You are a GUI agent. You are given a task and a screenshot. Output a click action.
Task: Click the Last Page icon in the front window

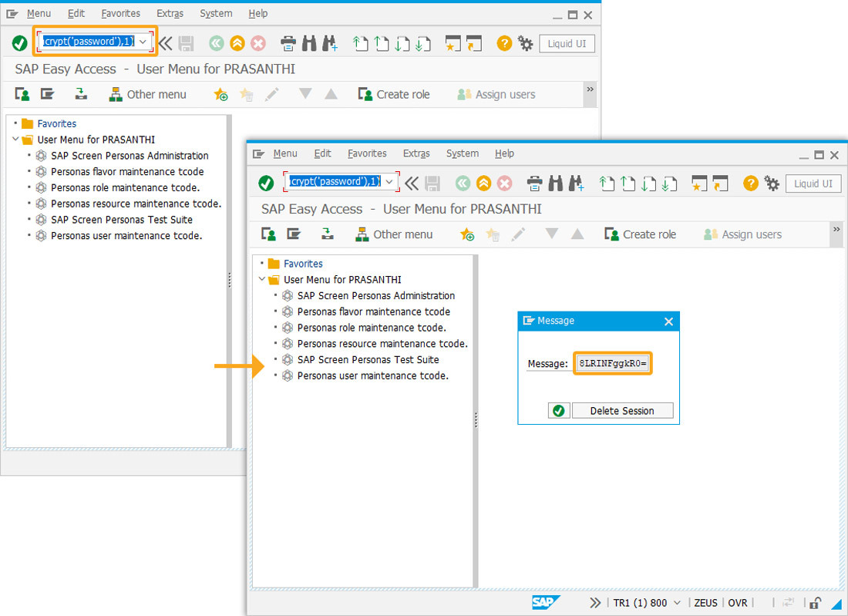(669, 183)
